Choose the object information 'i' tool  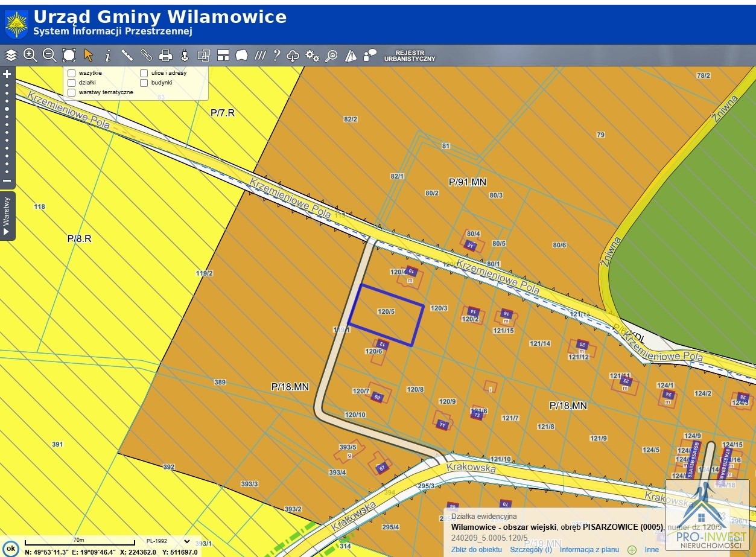coord(108,56)
